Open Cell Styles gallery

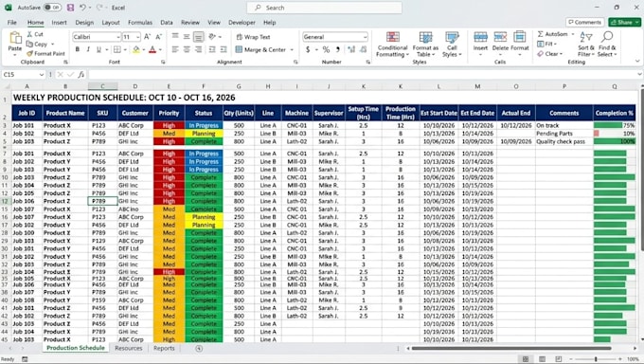click(x=452, y=45)
